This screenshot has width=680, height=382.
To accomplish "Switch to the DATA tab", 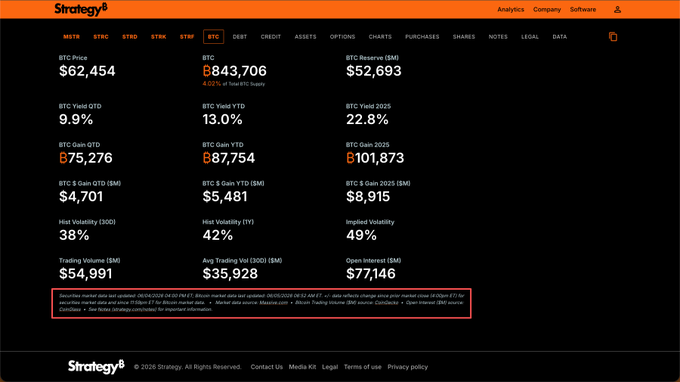I will [x=559, y=37].
